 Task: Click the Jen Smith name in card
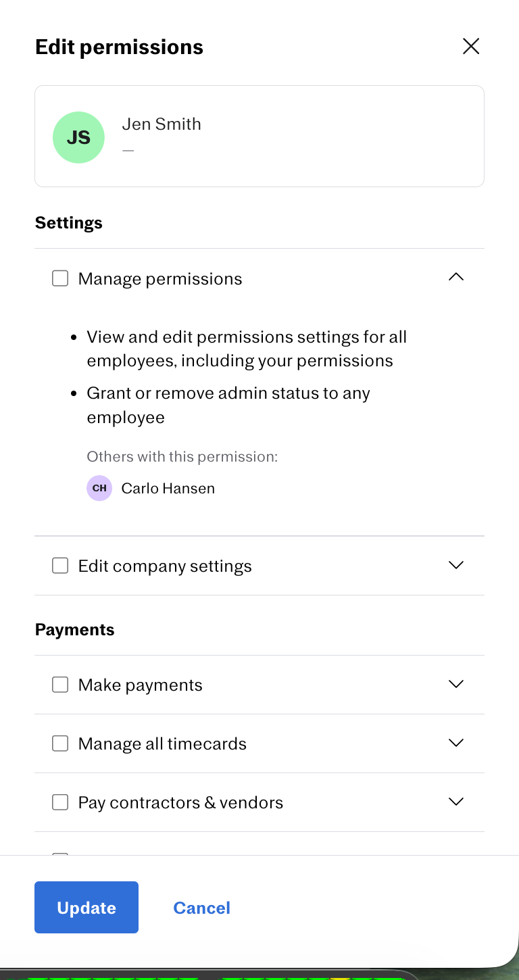click(x=162, y=124)
